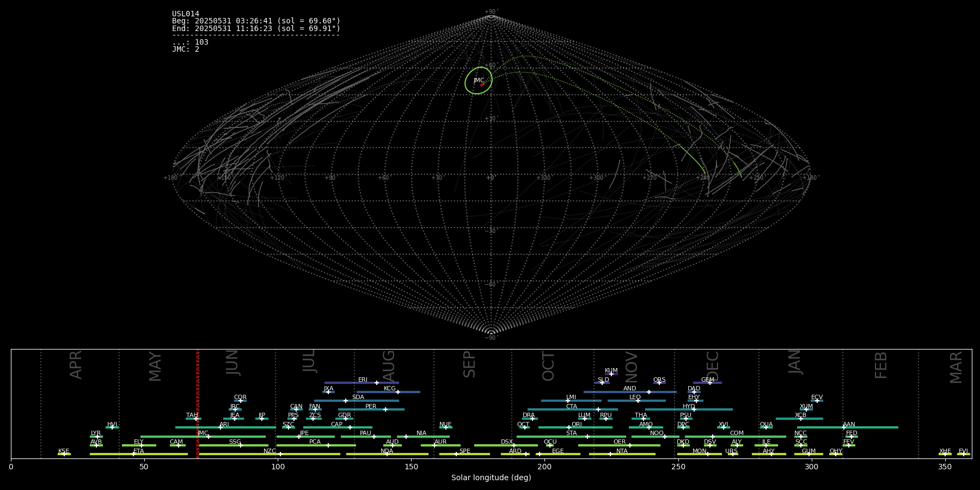Click the STA shower label

tap(571, 433)
